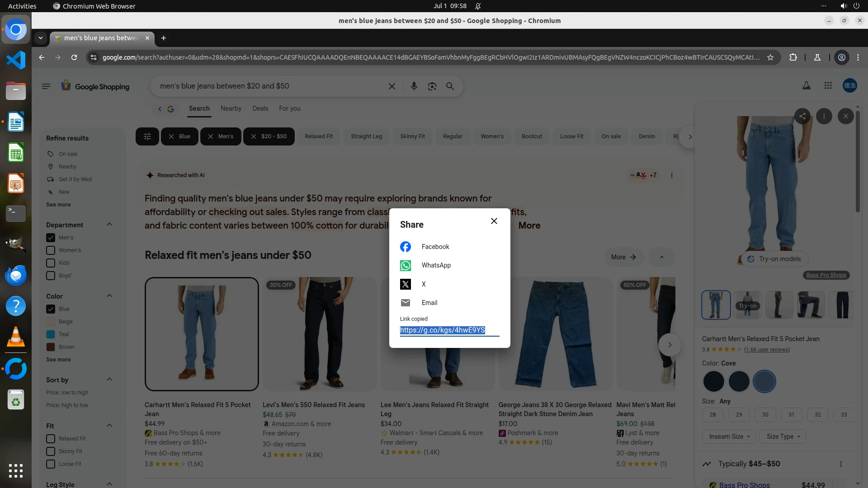
Task: Open Google apps grid icon
Action: click(x=828, y=85)
